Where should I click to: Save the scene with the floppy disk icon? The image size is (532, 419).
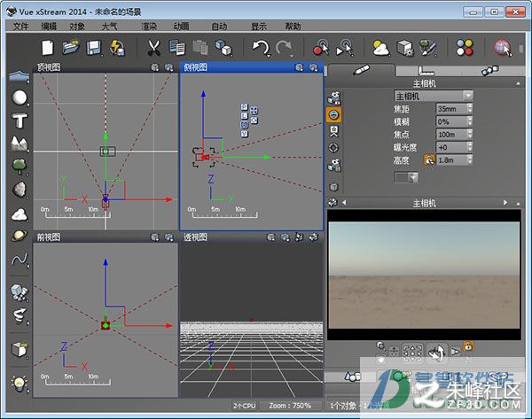pyautogui.click(x=94, y=48)
